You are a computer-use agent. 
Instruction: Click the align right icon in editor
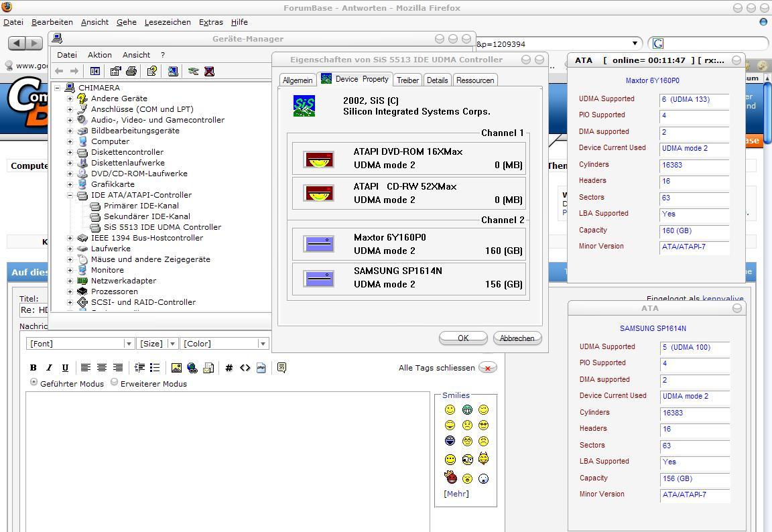click(118, 368)
